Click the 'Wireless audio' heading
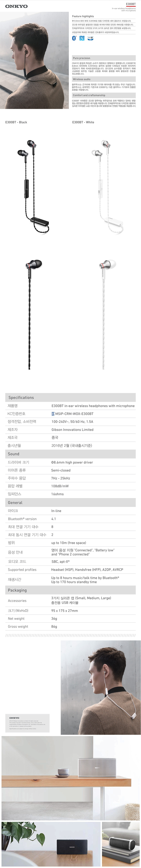 pyautogui.click(x=81, y=79)
